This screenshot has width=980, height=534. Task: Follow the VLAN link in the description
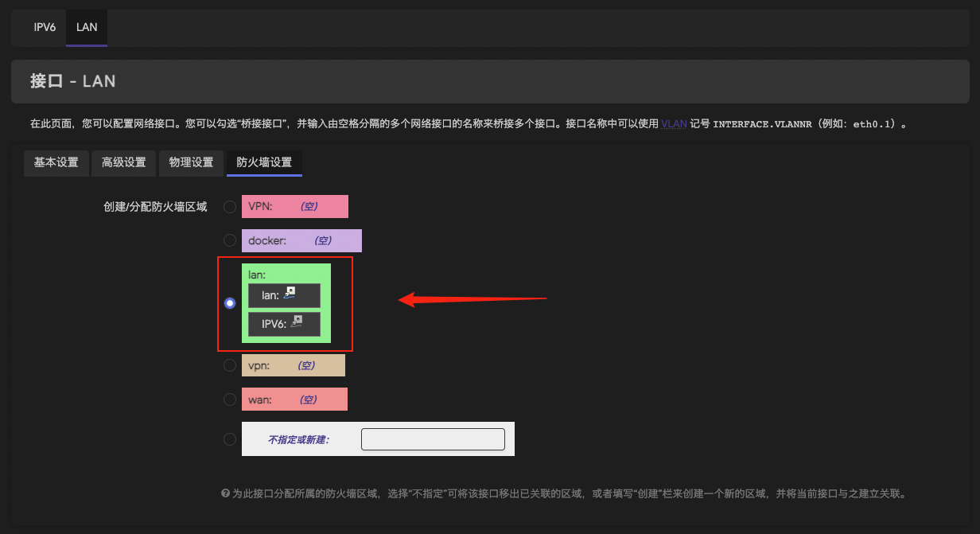point(674,124)
